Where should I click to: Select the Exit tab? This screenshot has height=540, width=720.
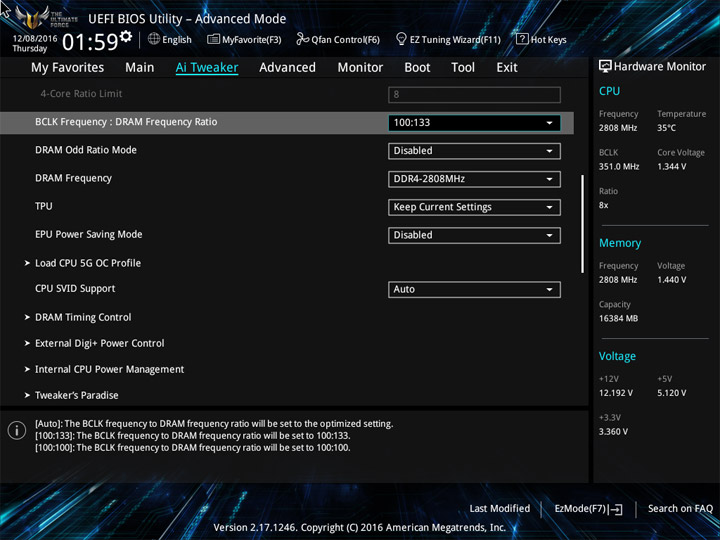coord(507,68)
